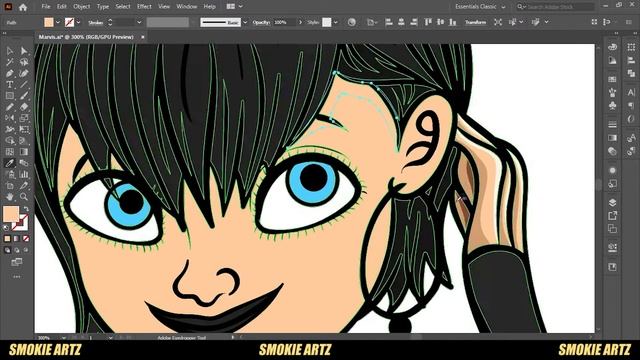Open the Layers panel icon
Viewport: 640px width, 360px height.
612,202
